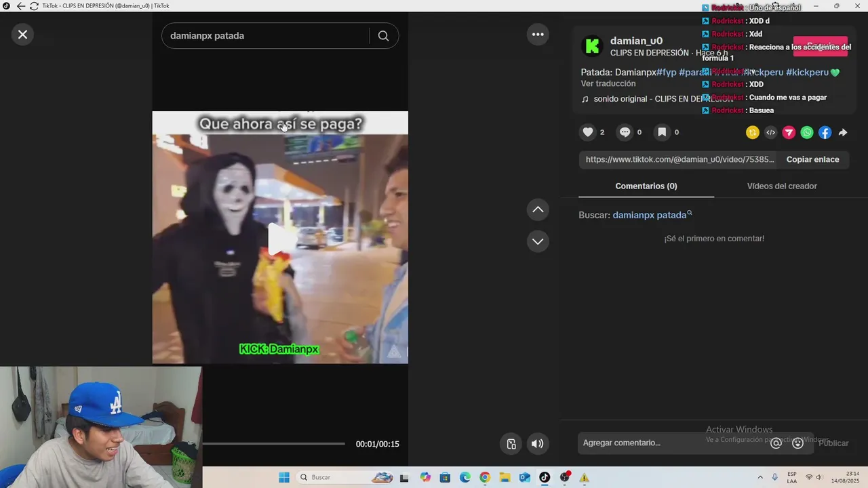Viewport: 868px width, 488px height.
Task: Save video with the bookmark icon
Action: pos(662,132)
